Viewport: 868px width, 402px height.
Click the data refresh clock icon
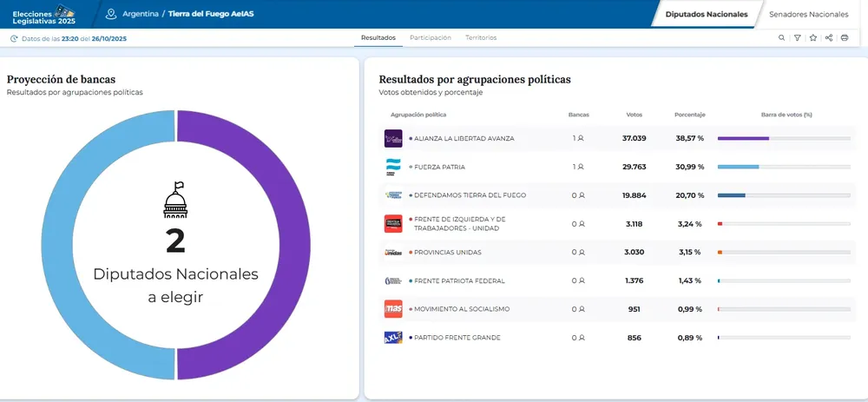[14, 38]
